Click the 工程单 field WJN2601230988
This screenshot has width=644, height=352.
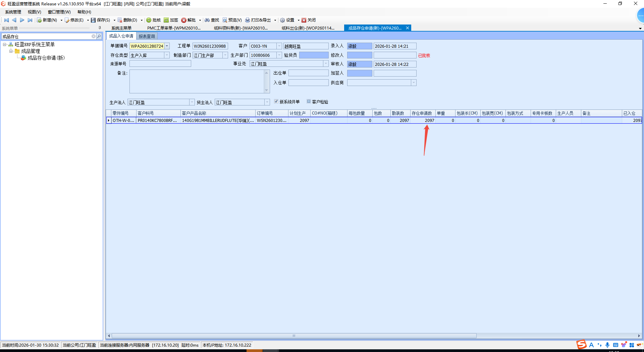click(x=210, y=46)
